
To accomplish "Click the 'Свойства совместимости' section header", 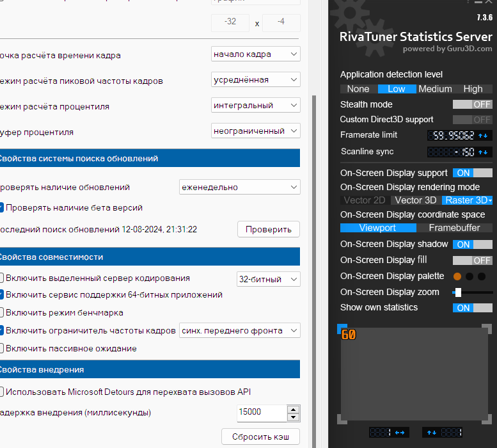I will point(150,257).
